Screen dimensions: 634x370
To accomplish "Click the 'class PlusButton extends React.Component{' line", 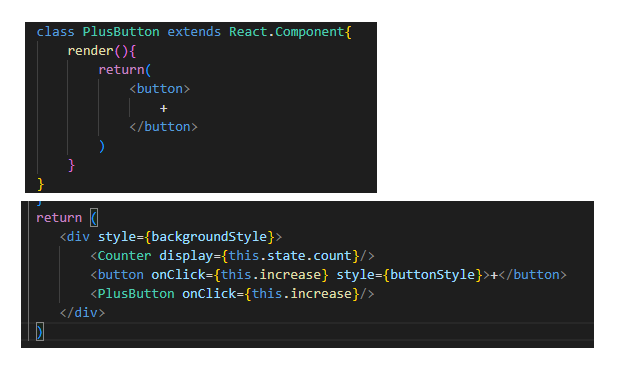I will [x=194, y=32].
